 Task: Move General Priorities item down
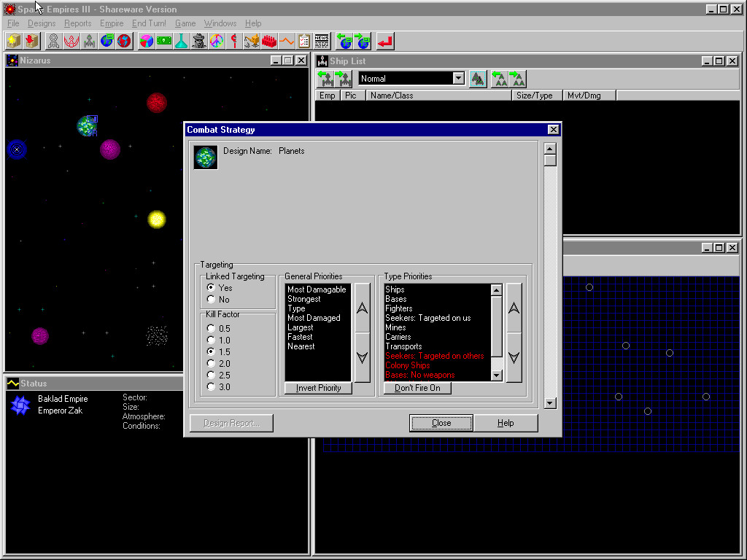pyautogui.click(x=363, y=357)
